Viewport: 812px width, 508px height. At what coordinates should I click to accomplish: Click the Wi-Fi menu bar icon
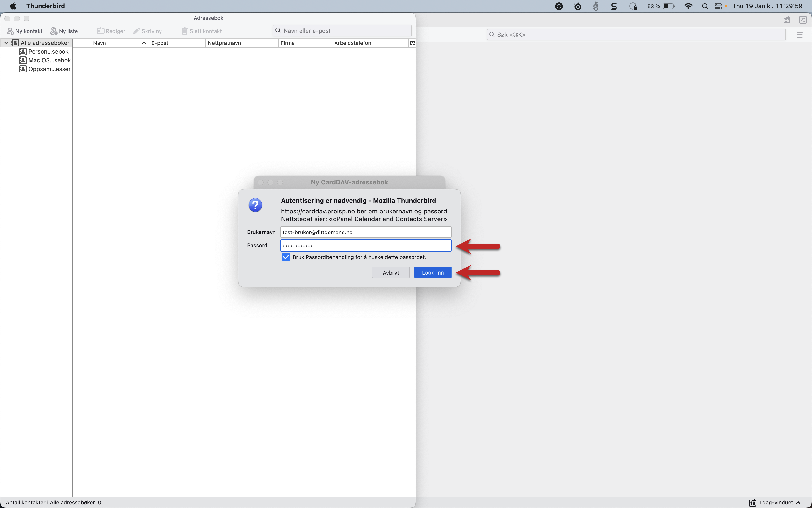click(688, 6)
